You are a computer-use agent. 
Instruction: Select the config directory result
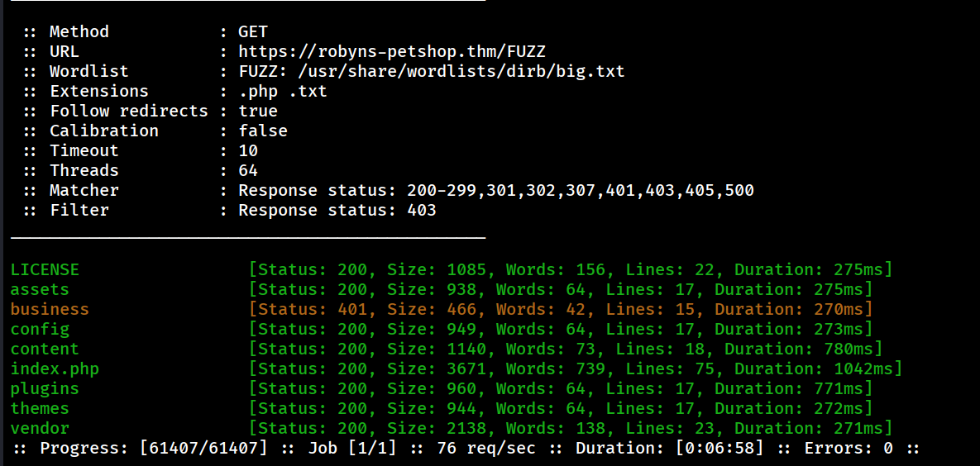[x=40, y=329]
